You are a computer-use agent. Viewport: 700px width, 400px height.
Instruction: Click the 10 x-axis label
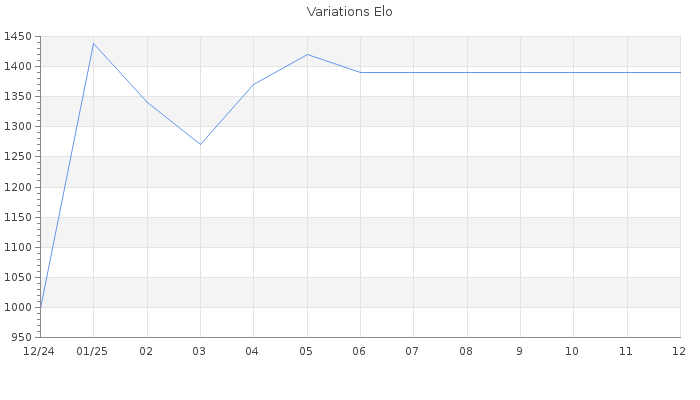pyautogui.click(x=572, y=352)
